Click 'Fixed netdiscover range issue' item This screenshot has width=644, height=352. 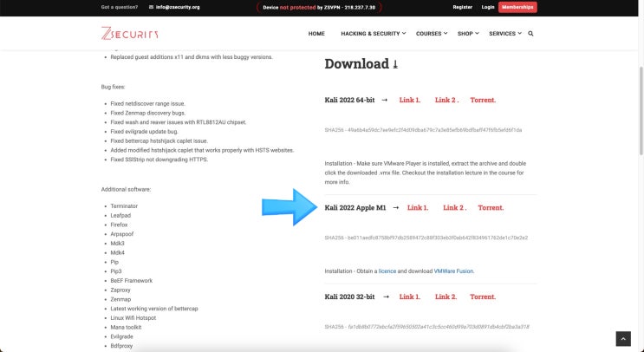pos(148,103)
